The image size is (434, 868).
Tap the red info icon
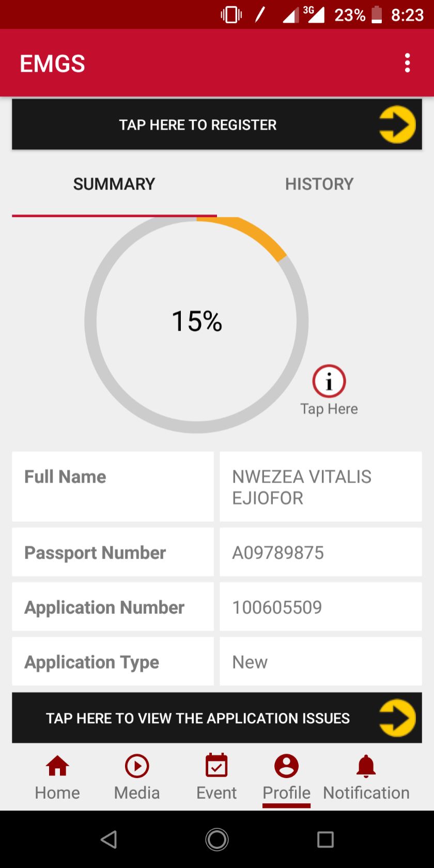[x=329, y=381]
